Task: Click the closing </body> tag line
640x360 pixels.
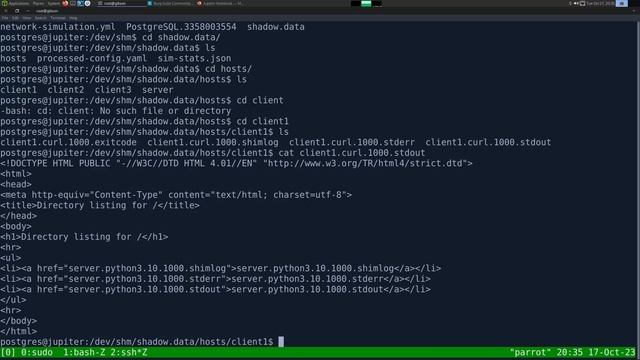Action: 18,321
